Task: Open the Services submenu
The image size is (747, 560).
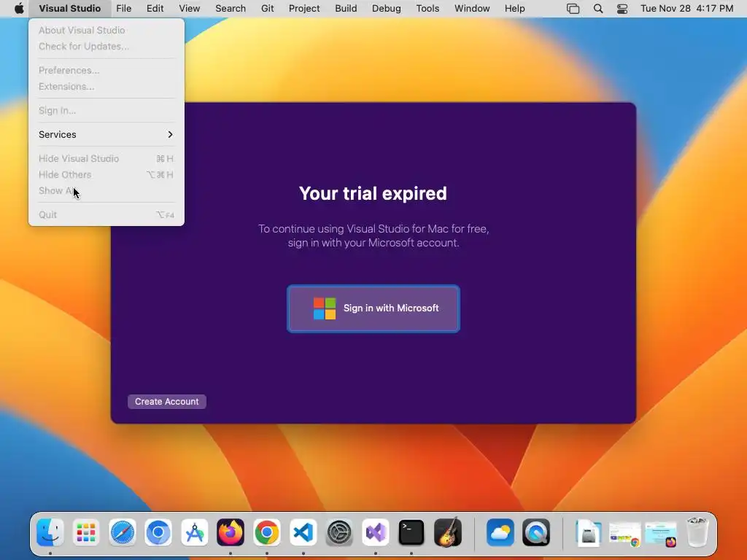Action: [x=107, y=134]
